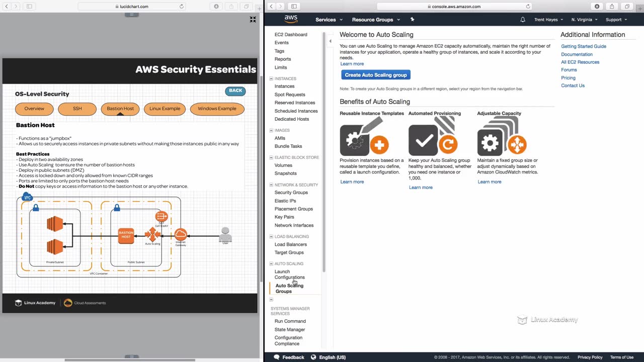
Task: Collapse the LOAD BALANCING sidebar section
Action: click(x=271, y=236)
